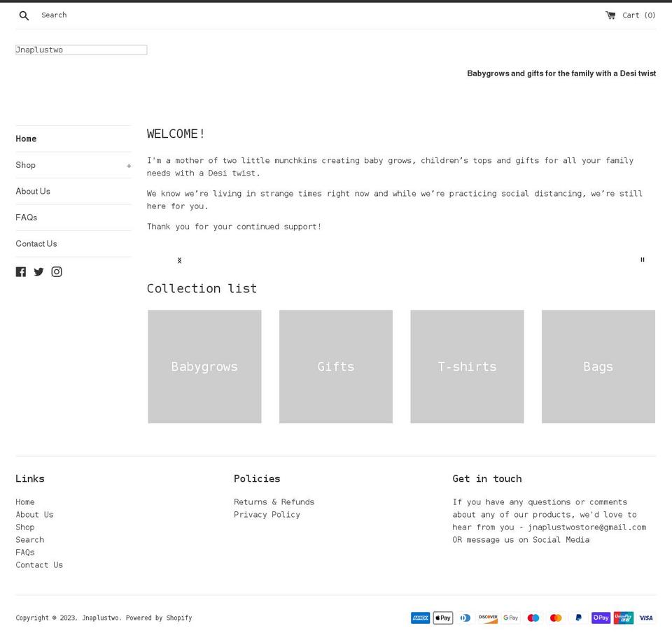This screenshot has height=640, width=672.
Task: Click the jnaplustwostore@gmail.com email link
Action: coord(587,527)
